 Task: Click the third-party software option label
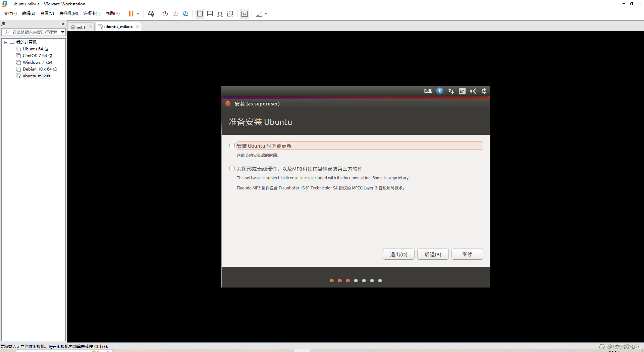point(300,169)
